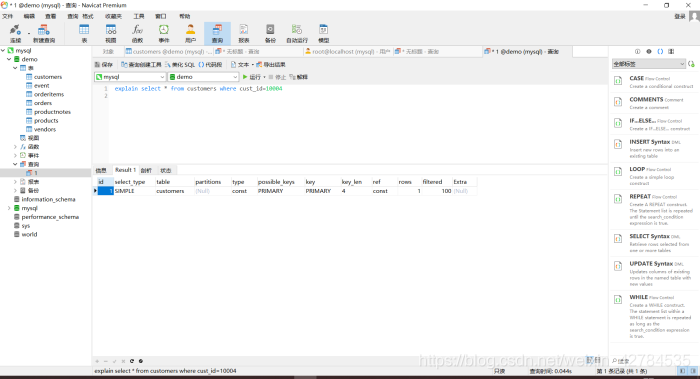
Task: Open the 文本 (Text) dropdown
Action: 242,64
